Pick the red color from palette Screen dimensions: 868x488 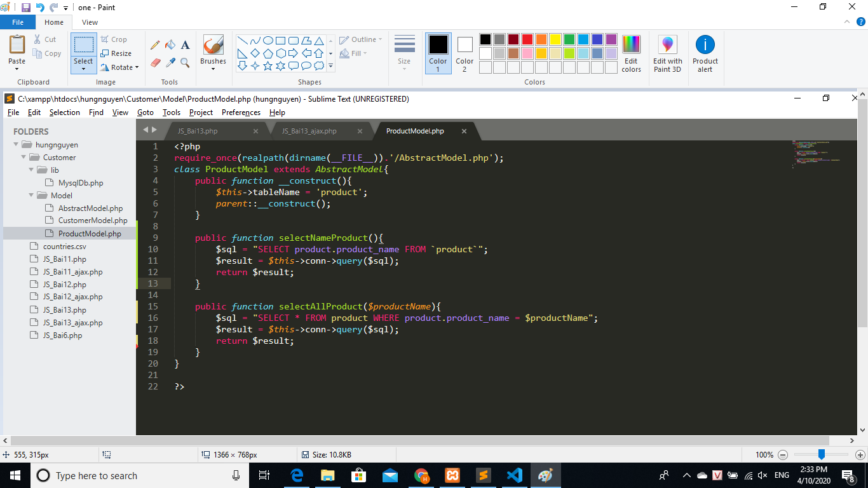coord(527,39)
